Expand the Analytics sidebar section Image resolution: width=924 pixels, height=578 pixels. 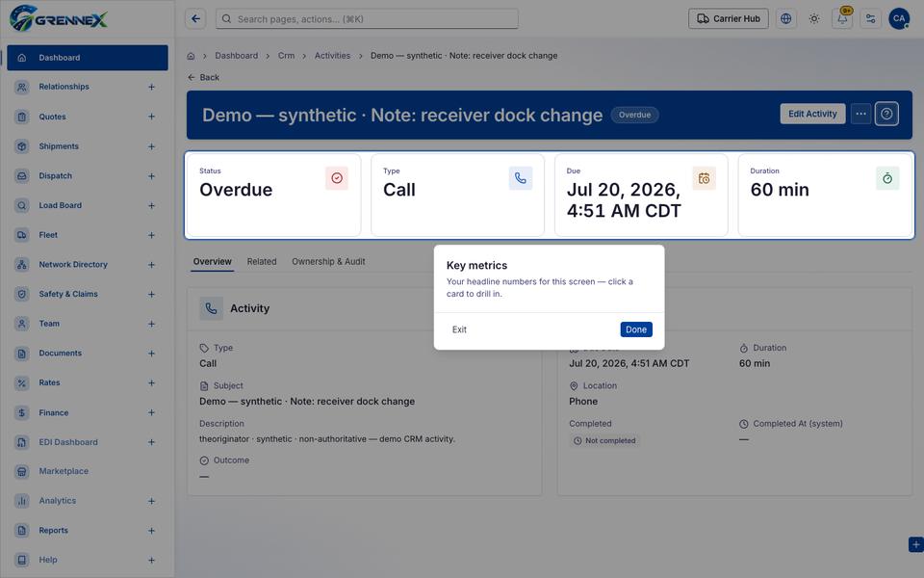pyautogui.click(x=151, y=501)
